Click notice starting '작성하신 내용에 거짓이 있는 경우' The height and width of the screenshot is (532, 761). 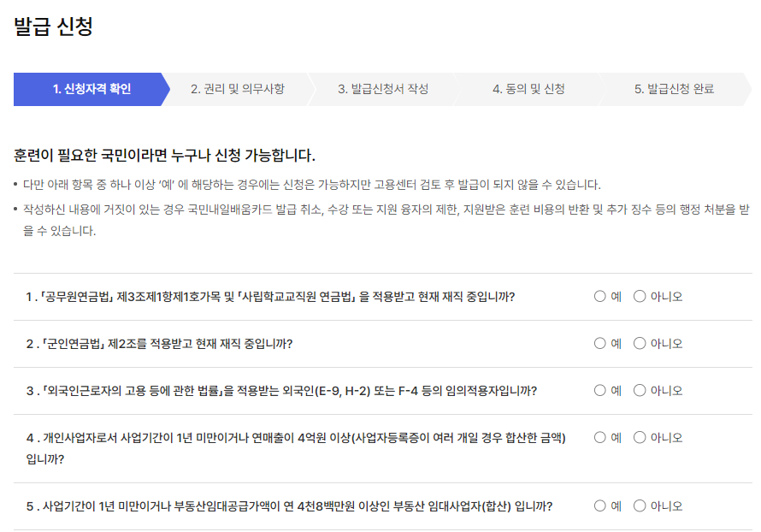click(x=386, y=220)
